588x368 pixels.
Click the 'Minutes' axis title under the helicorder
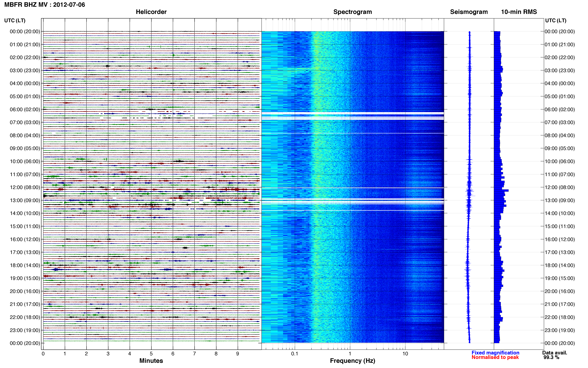point(151,361)
